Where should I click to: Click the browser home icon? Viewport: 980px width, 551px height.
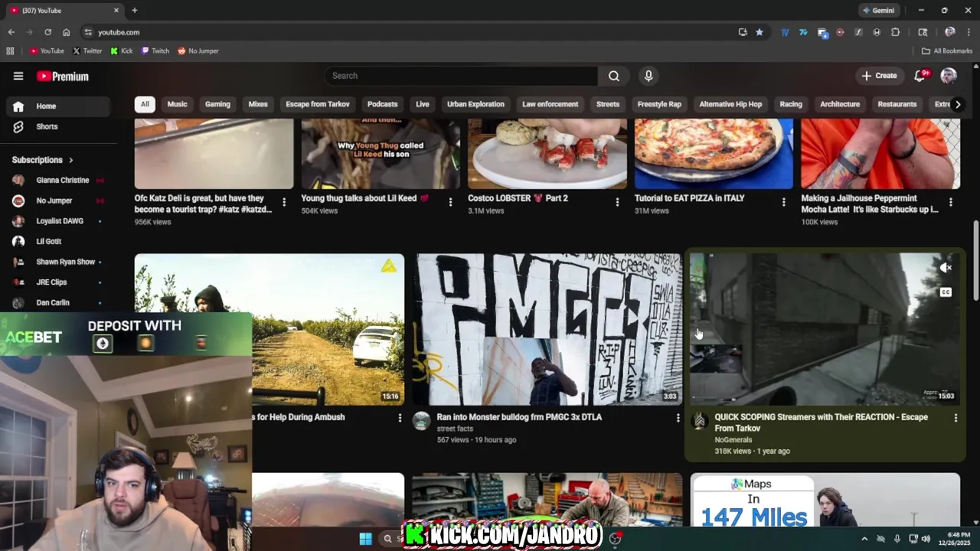(x=66, y=32)
